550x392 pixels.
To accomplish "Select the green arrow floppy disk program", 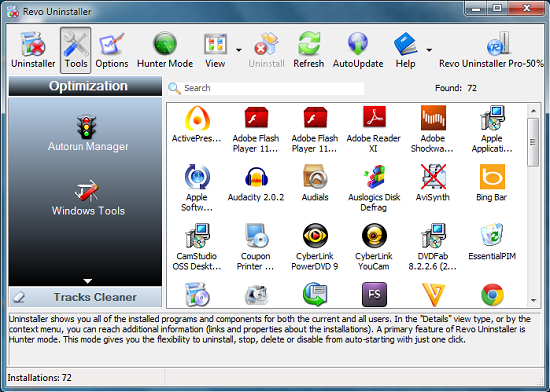I will coord(315,295).
